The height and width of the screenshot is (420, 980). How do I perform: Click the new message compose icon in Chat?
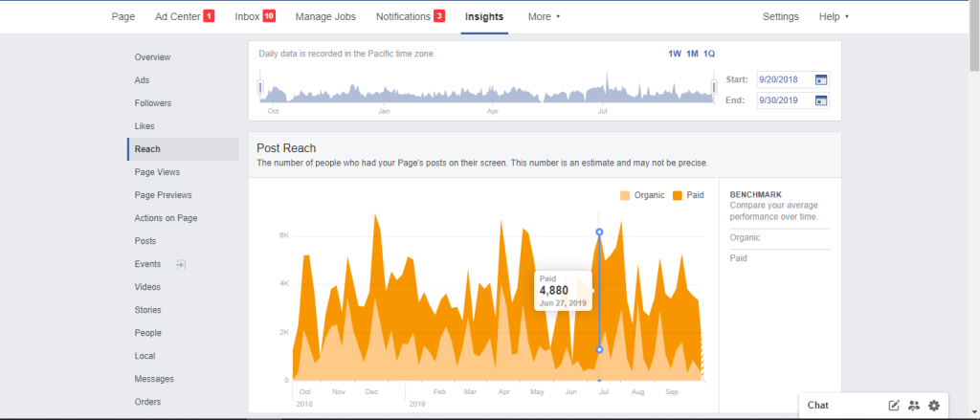point(894,406)
